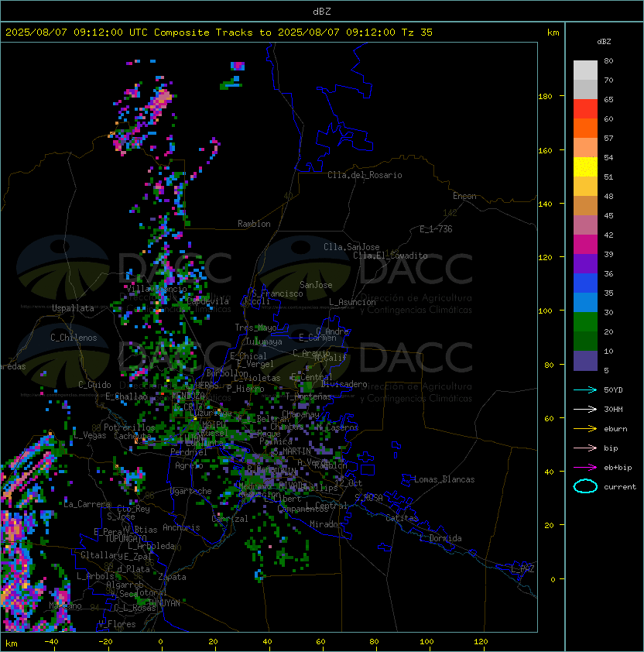This screenshot has height=652, width=644.
Task: Click the 'Tz 35' value in header
Action: coord(417,33)
